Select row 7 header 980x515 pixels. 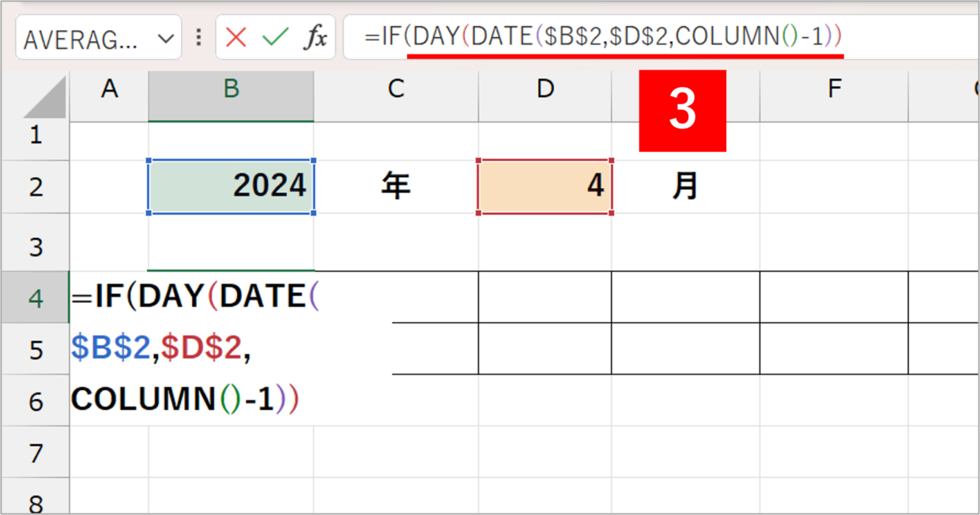click(x=35, y=453)
